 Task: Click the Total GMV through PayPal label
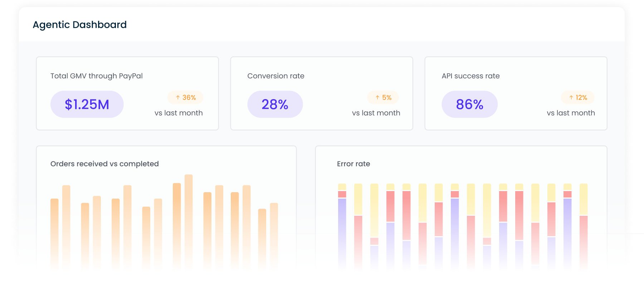[97, 76]
